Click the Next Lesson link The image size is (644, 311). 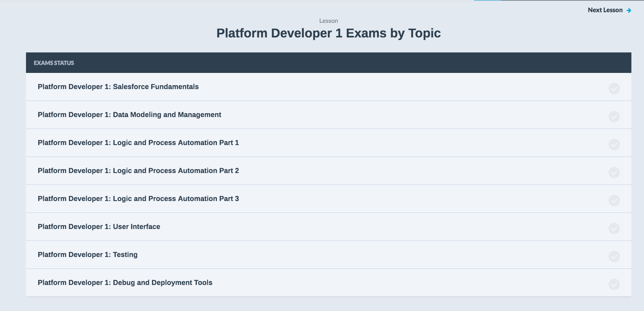[x=609, y=10]
